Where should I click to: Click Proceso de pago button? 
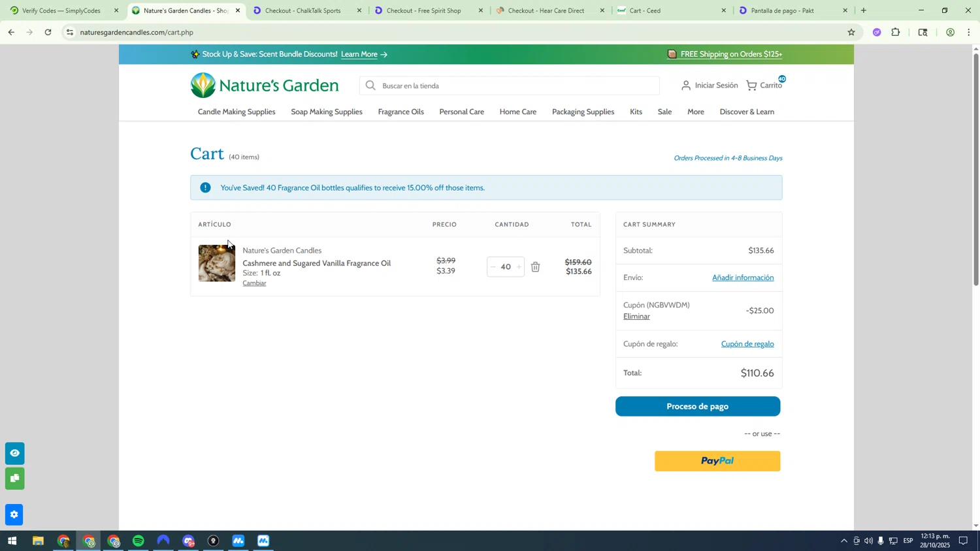698,407
